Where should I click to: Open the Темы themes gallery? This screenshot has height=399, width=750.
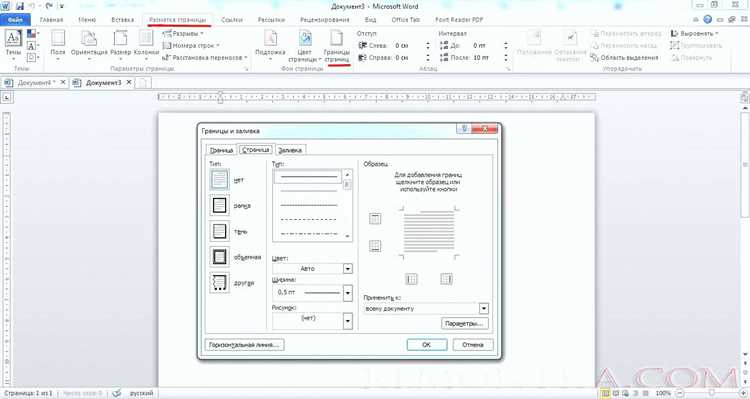[13, 45]
